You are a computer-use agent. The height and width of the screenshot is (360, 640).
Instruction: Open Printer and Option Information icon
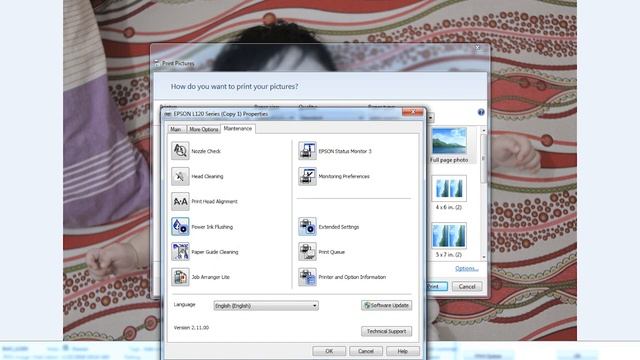[307, 277]
